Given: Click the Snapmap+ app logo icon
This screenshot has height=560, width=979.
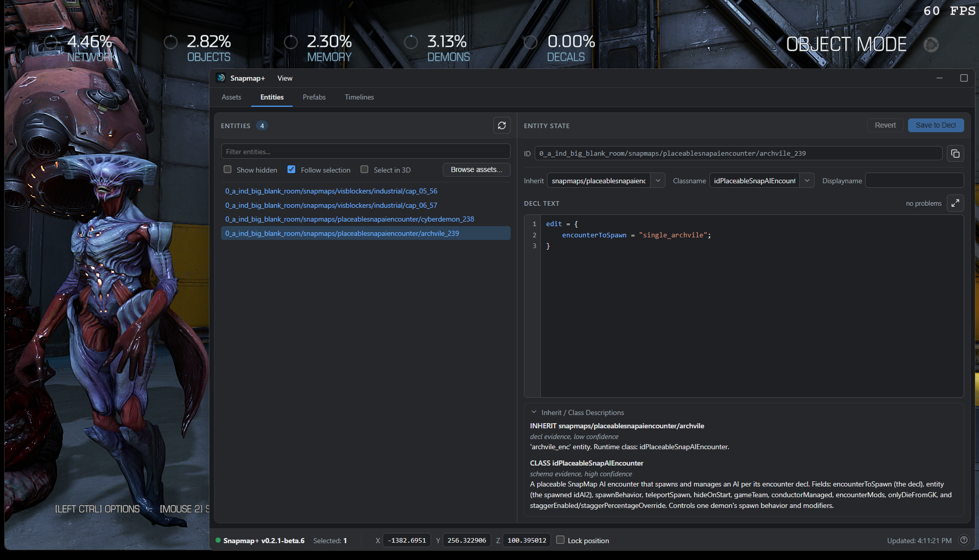Looking at the screenshot, I should coord(221,78).
